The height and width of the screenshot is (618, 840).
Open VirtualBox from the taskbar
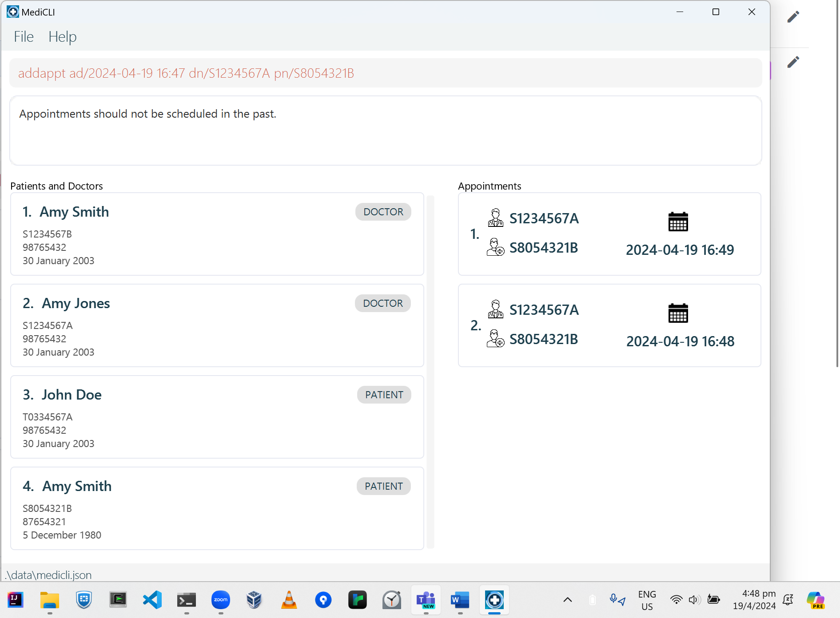click(x=255, y=600)
